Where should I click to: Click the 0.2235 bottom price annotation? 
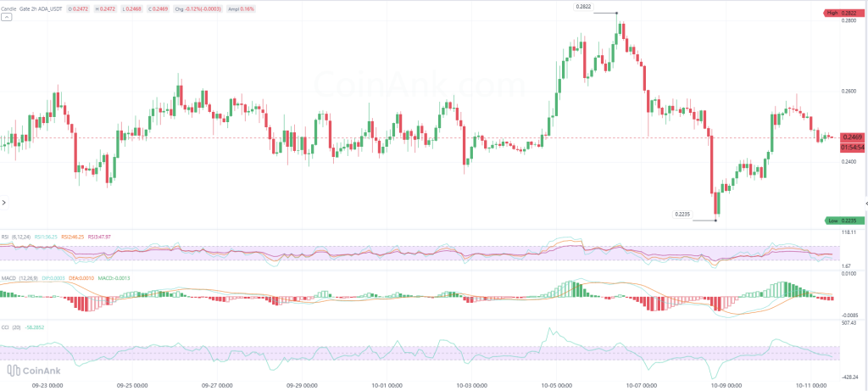(x=681, y=215)
